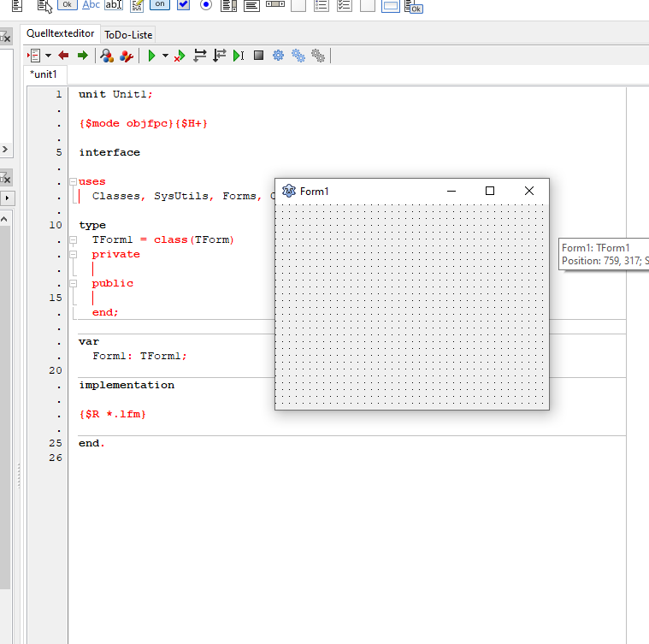Pick the TActionList component icon
649x644 pixels.
414,7
